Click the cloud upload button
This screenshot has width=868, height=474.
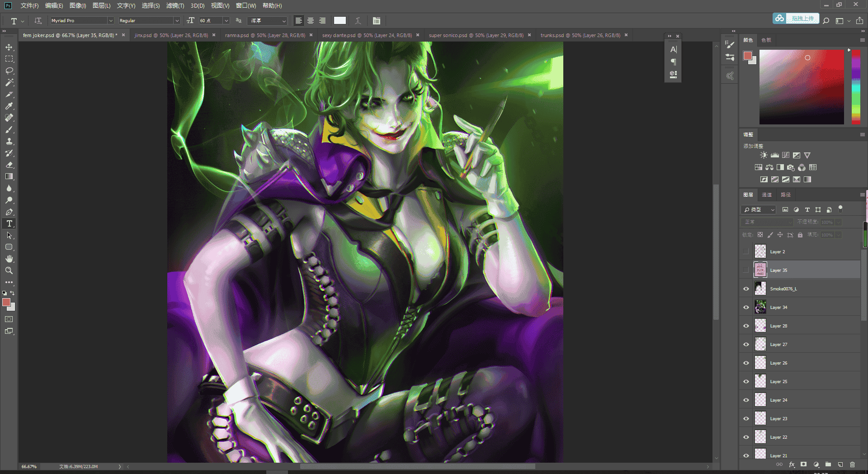796,19
